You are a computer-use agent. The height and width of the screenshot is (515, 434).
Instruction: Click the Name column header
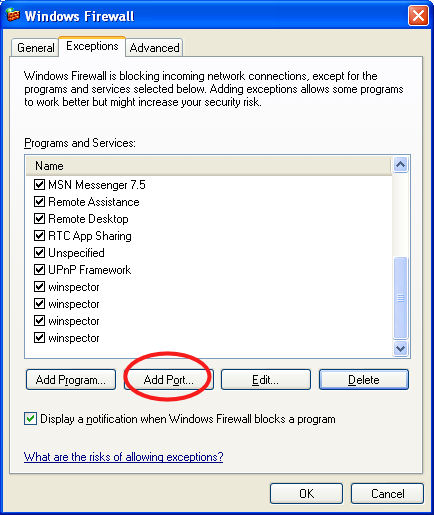point(209,166)
